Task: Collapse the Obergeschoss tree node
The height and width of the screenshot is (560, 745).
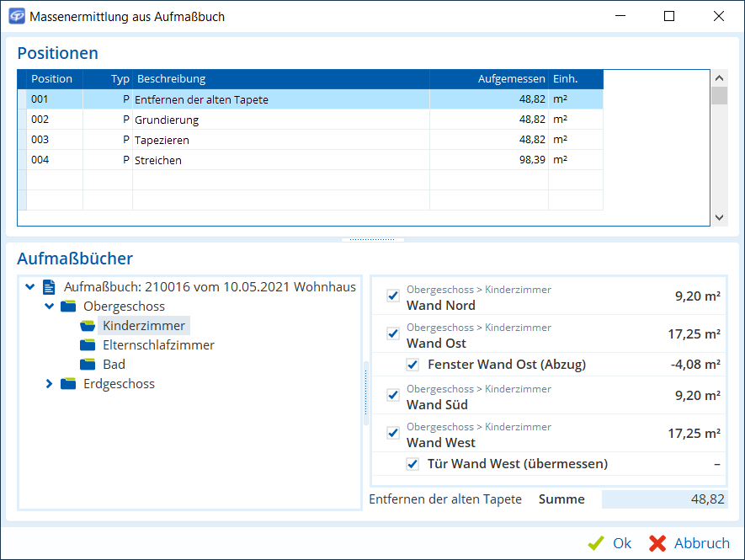Action: pos(49,307)
